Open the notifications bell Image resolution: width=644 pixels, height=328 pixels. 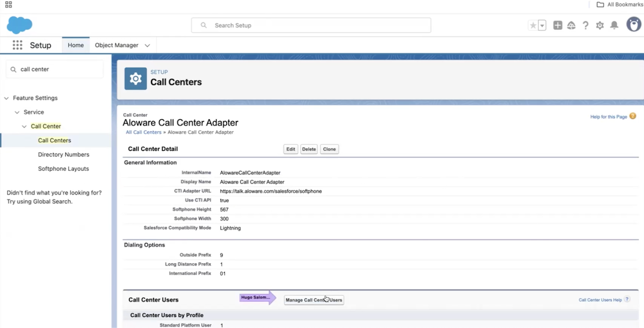tap(614, 25)
